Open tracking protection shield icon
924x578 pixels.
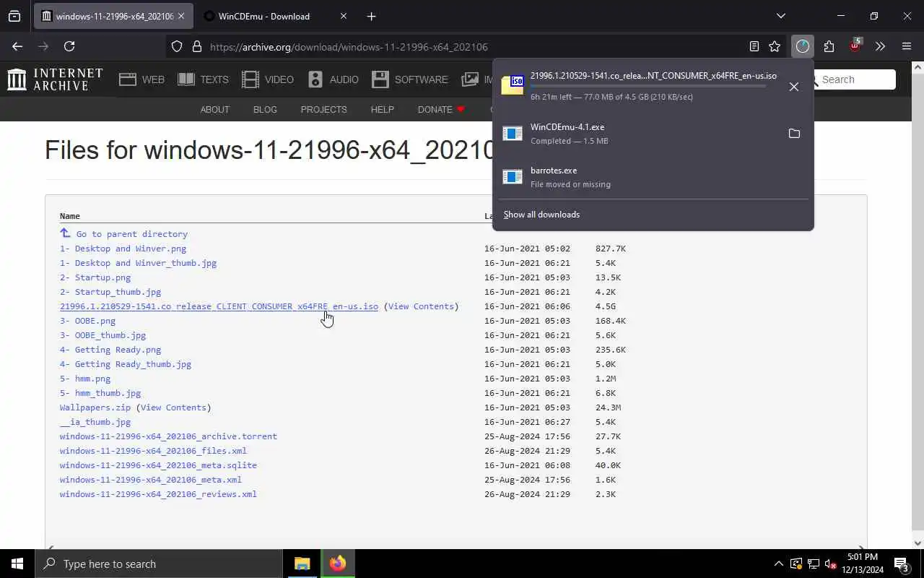click(x=177, y=47)
